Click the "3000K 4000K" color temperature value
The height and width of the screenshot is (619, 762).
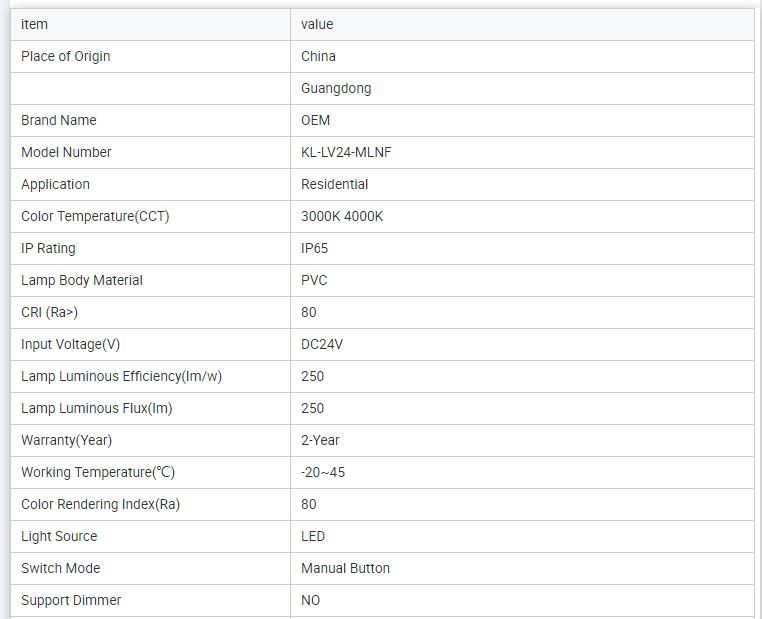click(342, 216)
